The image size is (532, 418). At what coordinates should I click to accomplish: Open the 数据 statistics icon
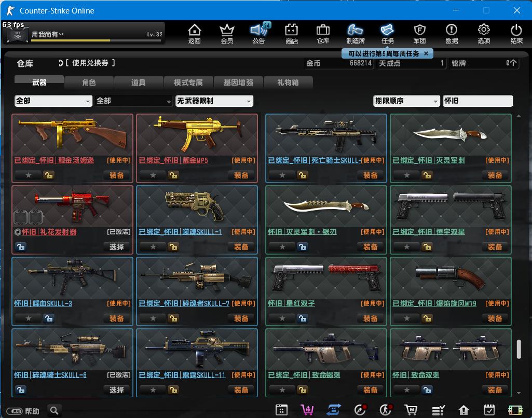[452, 34]
